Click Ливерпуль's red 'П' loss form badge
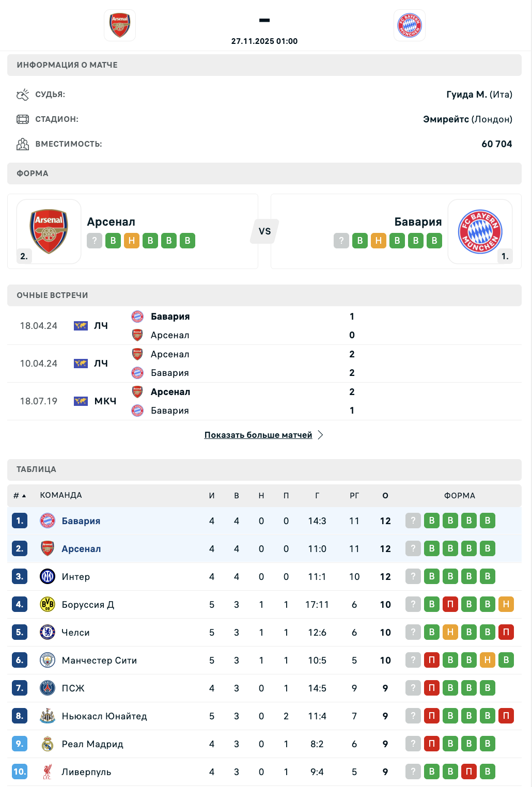This screenshot has width=532, height=787. coord(469,772)
